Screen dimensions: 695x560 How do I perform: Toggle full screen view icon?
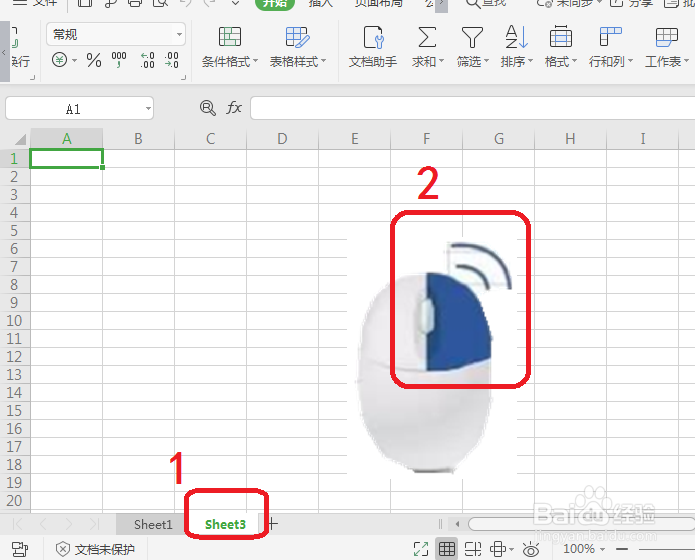point(421,549)
